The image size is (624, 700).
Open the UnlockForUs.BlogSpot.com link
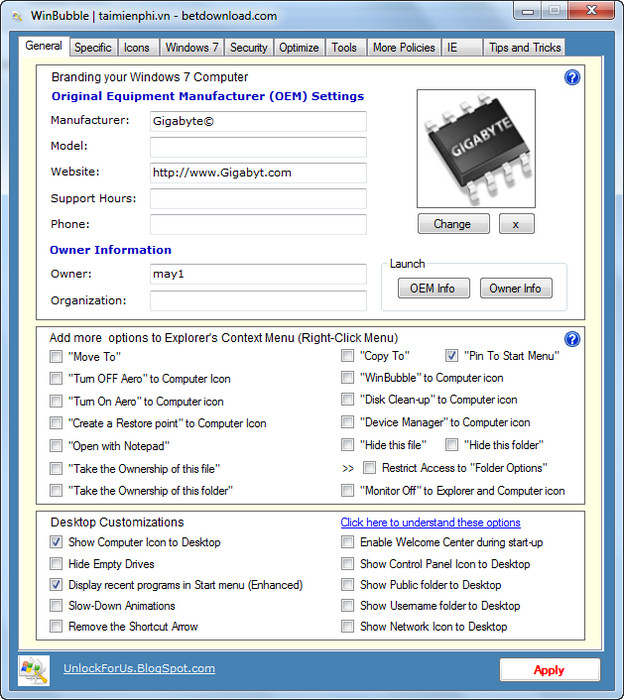pyautogui.click(x=139, y=669)
